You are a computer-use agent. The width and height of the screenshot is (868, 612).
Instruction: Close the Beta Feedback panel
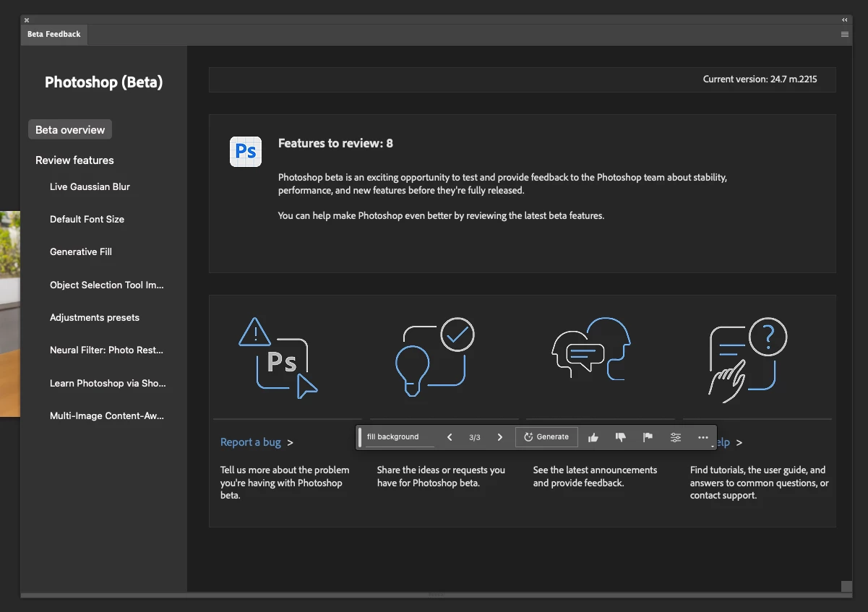pos(27,20)
